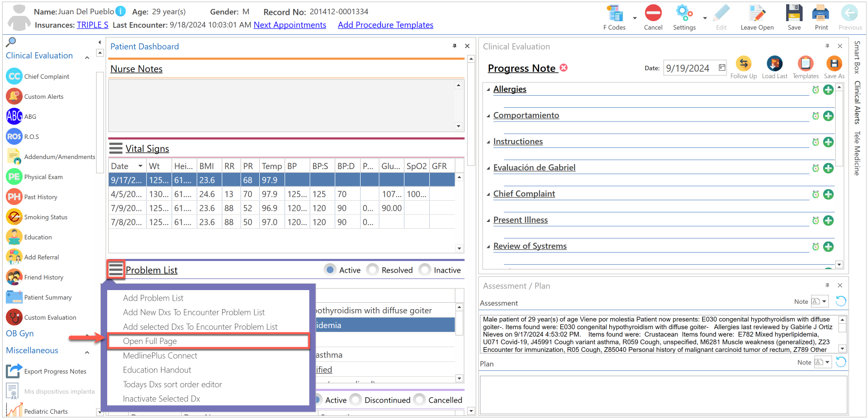Open the Settings gear icon
The image size is (868, 419).
tap(684, 13)
